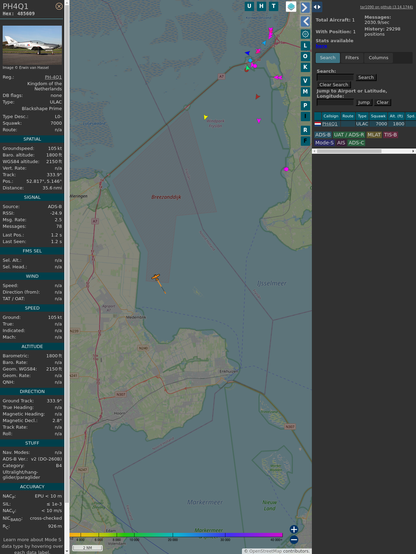Toggle sidebar width double-arrow button
The image size is (416, 554).
pos(317,7)
